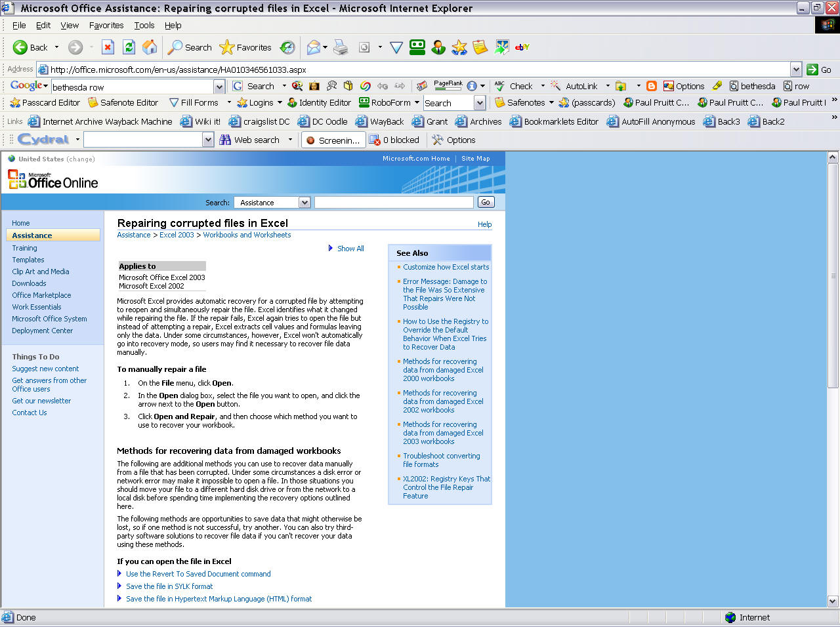Image resolution: width=840 pixels, height=627 pixels.
Task: Expand the Google search box history dropdown
Action: click(219, 87)
